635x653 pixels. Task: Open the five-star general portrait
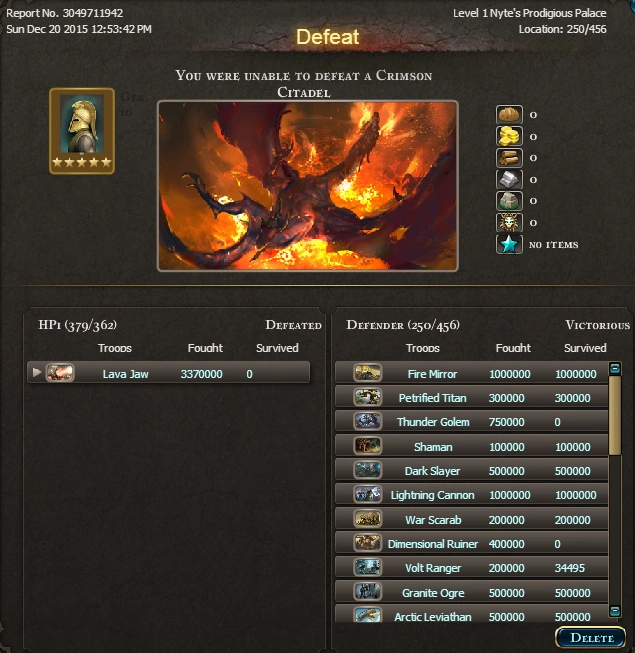pyautogui.click(x=82, y=131)
